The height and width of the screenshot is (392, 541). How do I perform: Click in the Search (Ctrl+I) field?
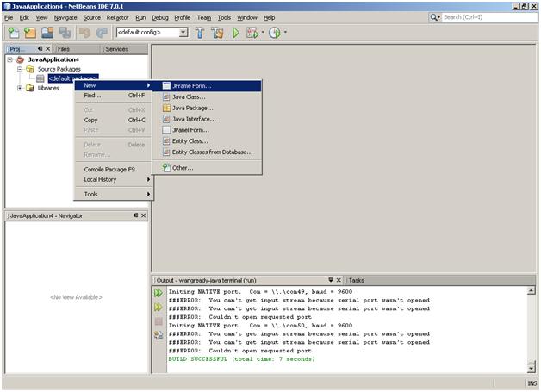(489, 17)
